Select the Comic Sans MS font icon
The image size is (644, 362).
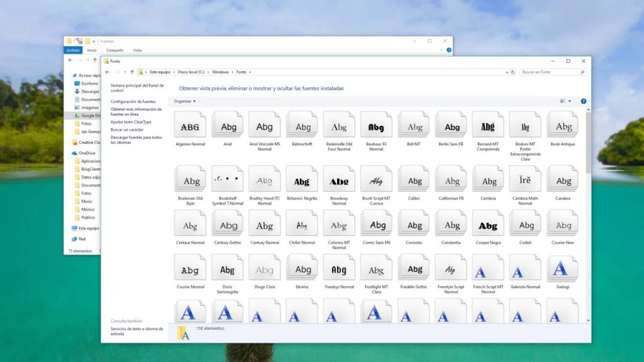376,224
